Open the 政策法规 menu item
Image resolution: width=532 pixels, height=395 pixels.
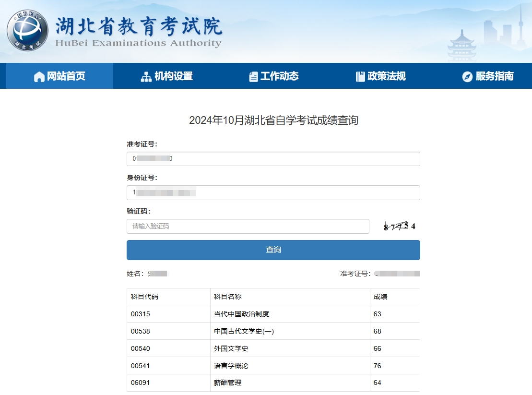tap(381, 76)
